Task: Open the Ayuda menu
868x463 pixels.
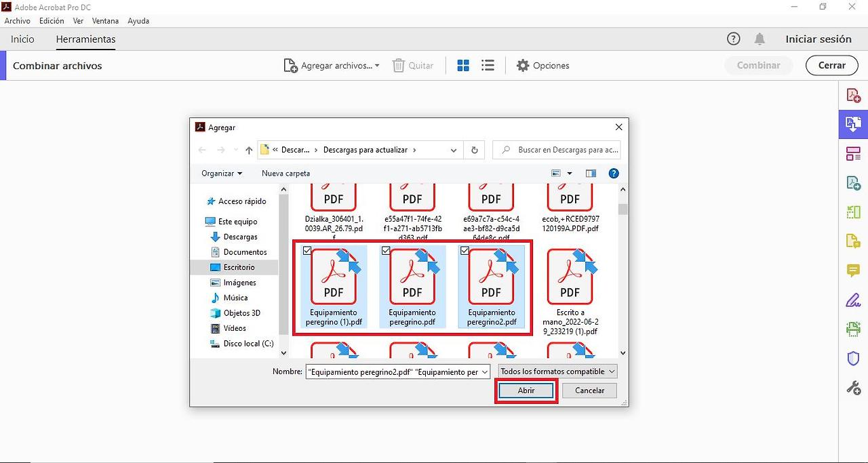Action: click(138, 21)
